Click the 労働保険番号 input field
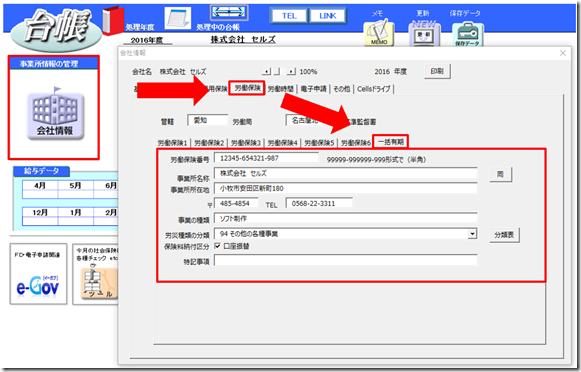The width and height of the screenshot is (581, 372). (266, 158)
